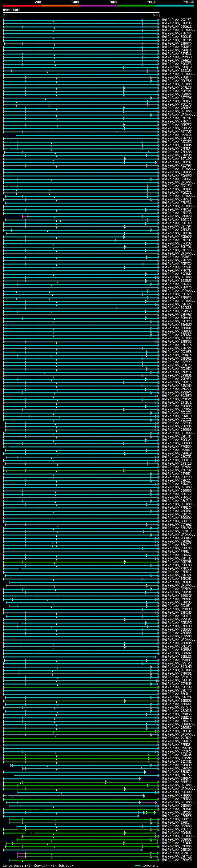The width and height of the screenshot is (197, 868).
Task: Open hit UniRef100_Q6YW62
Action: (x=177, y=410)
